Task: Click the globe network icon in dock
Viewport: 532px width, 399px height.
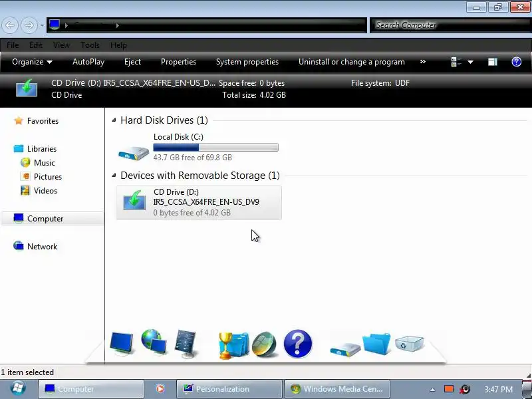Action: point(154,342)
